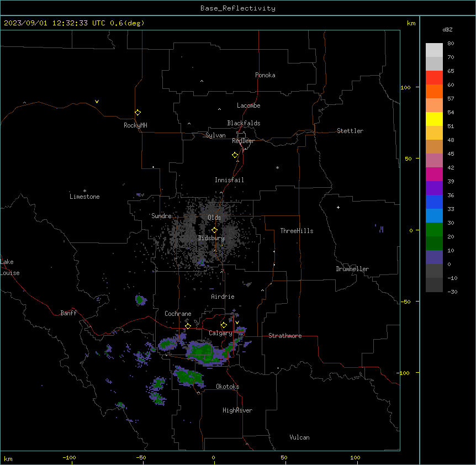Click the Stettler city label
This screenshot has height=465, width=476.
(x=350, y=131)
